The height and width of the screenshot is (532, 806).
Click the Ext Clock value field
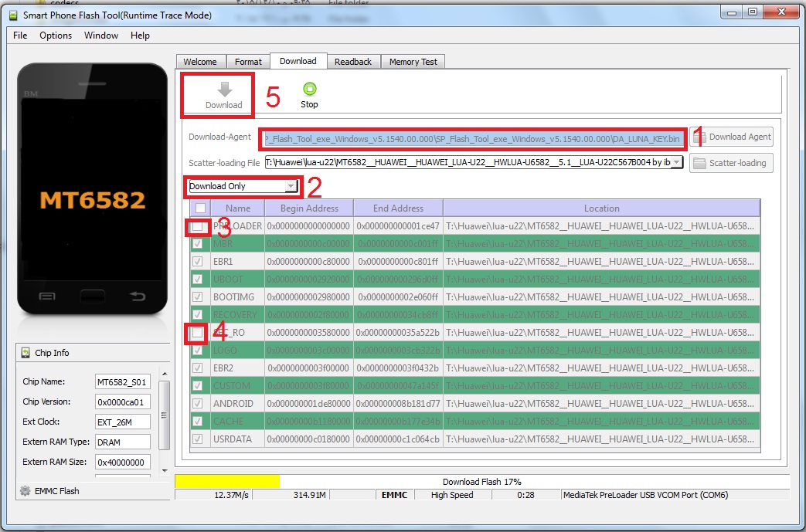(x=123, y=422)
